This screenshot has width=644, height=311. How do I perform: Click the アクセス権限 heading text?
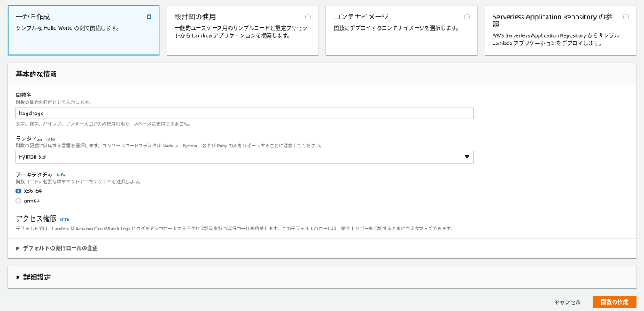36,219
